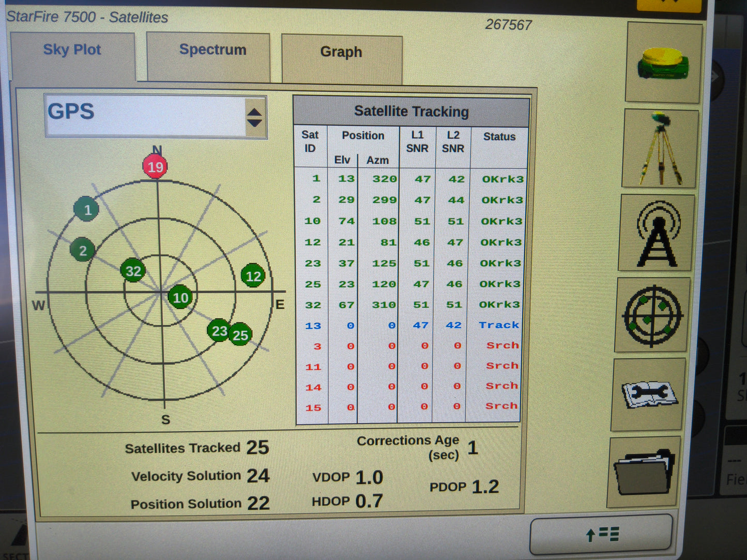Select satellite 12 on sky plot
The image size is (747, 560).
pos(253,276)
